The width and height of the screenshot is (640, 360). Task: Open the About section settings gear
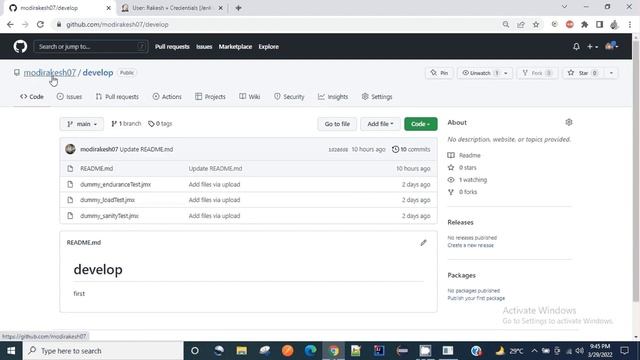tap(569, 122)
